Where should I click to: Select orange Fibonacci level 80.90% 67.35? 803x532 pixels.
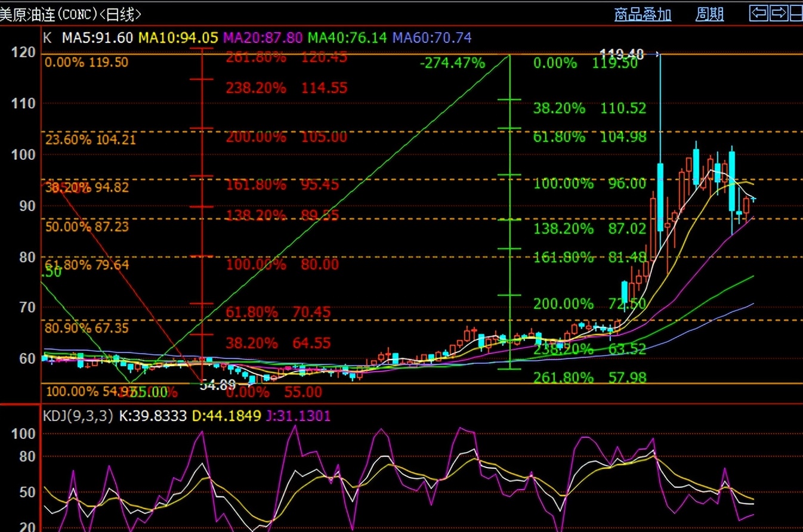87,328
